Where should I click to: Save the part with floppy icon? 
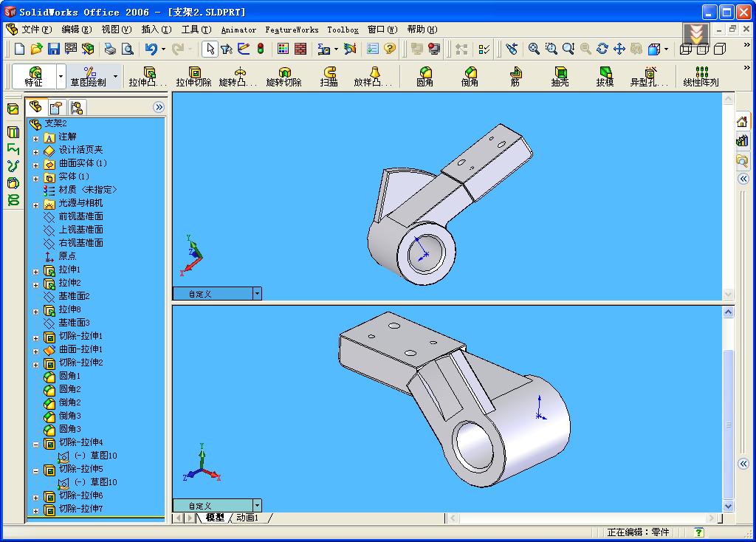click(x=53, y=49)
